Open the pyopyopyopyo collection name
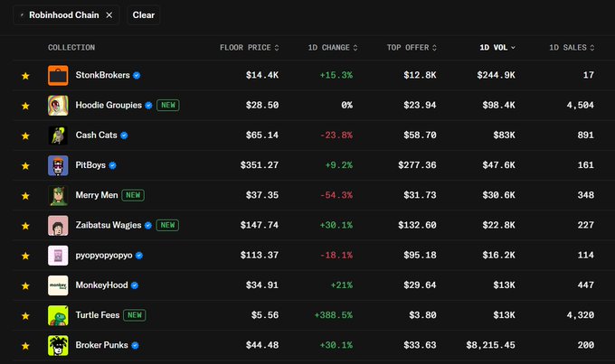615x364 pixels. (103, 256)
